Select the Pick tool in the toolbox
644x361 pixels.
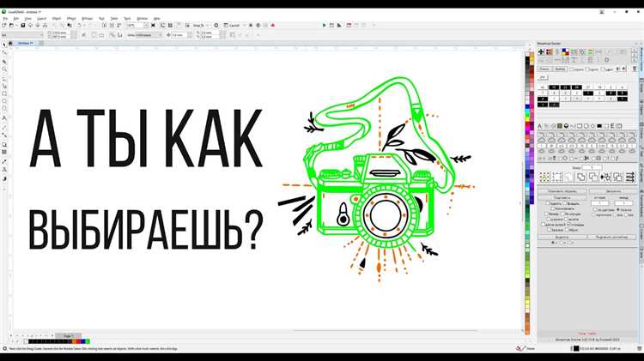coord(4,45)
